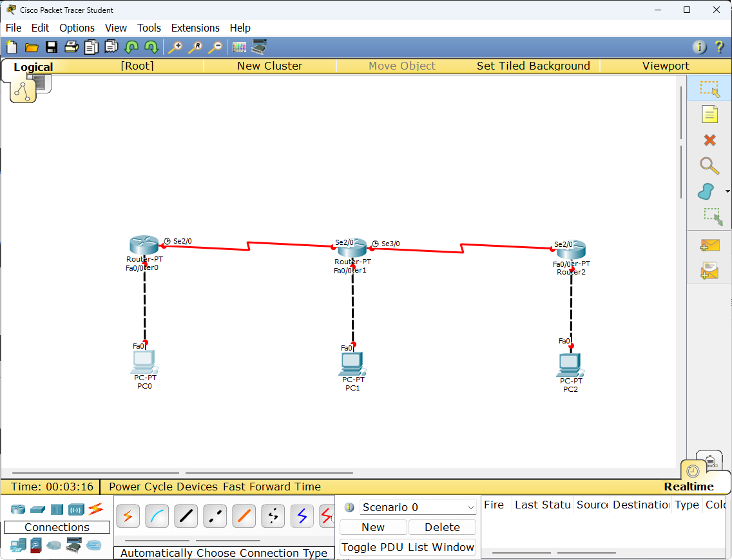Select Router0 on the canvas
732x560 pixels.
(x=144, y=245)
